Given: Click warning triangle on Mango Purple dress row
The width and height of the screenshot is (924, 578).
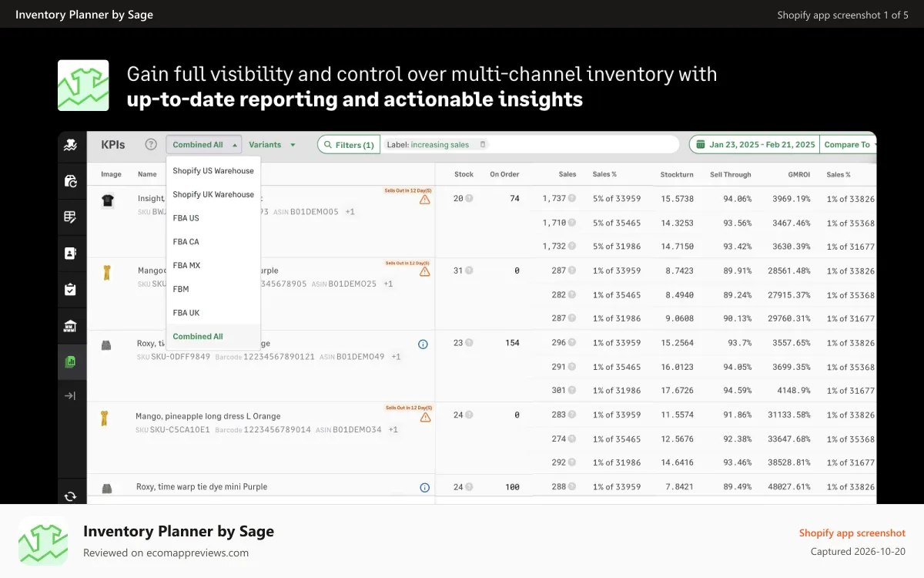Looking at the screenshot, I should [x=425, y=271].
